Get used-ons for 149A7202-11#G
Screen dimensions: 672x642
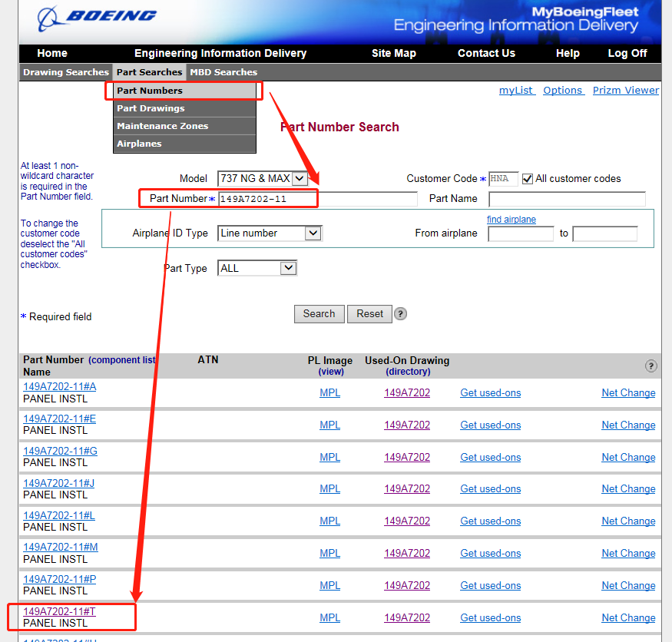pos(491,457)
